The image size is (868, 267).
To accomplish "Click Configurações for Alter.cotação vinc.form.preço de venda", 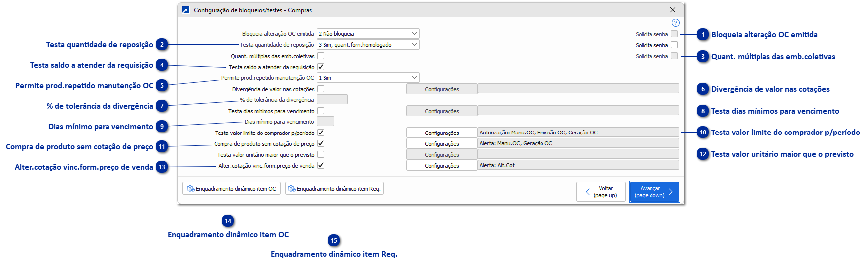I will [441, 166].
